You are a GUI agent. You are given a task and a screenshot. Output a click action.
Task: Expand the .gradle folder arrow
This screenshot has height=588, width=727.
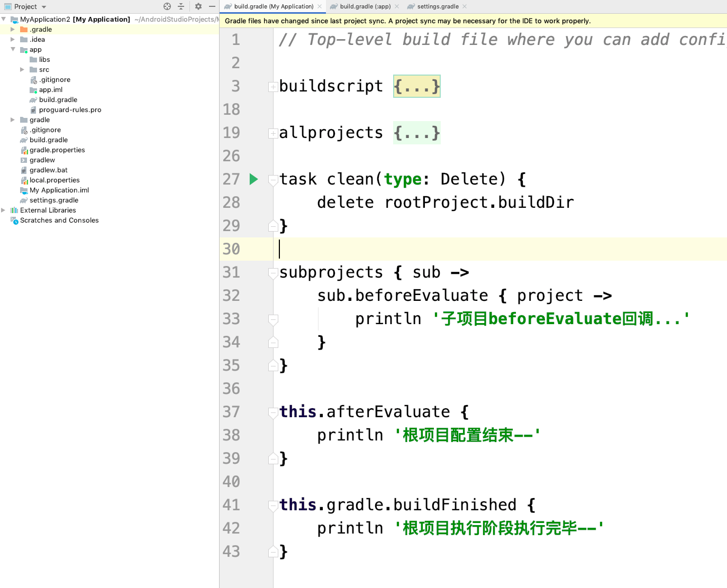(x=13, y=30)
